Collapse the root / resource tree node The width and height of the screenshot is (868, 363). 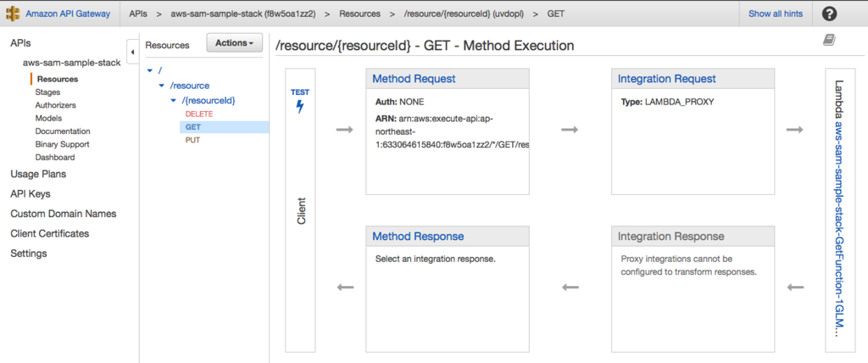pyautogui.click(x=150, y=70)
